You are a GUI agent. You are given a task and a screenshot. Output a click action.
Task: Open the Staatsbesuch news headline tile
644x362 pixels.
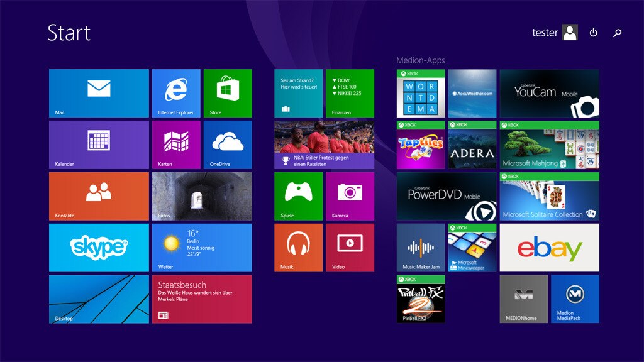pyautogui.click(x=202, y=299)
